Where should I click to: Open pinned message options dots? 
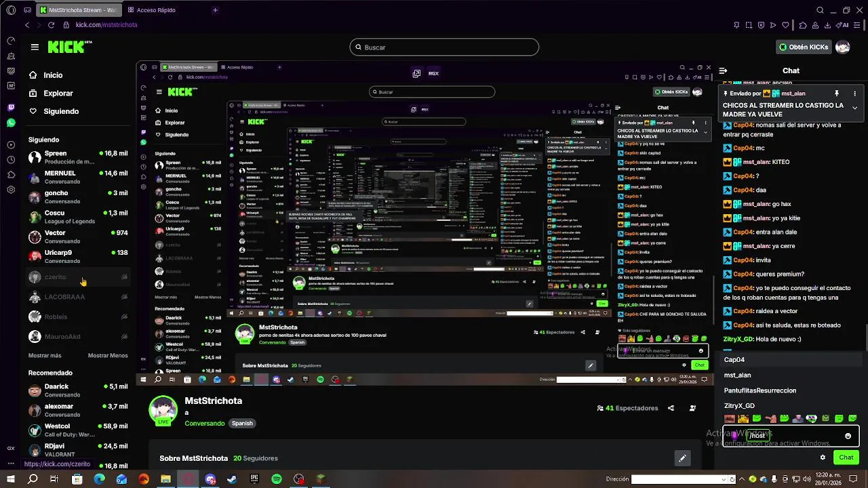coord(854,94)
